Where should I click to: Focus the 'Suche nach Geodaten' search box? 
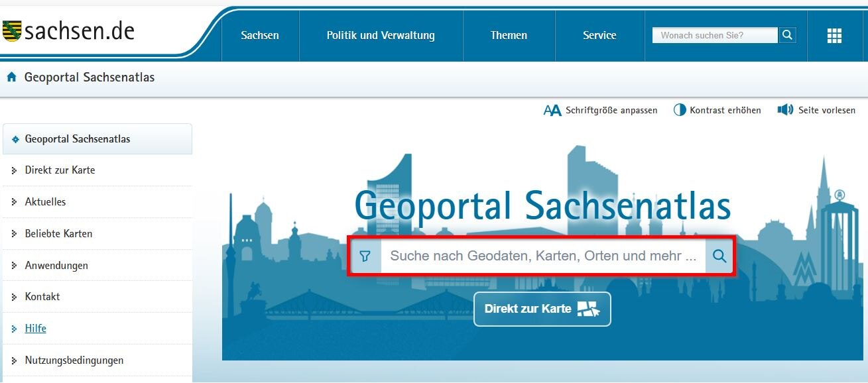pos(543,256)
